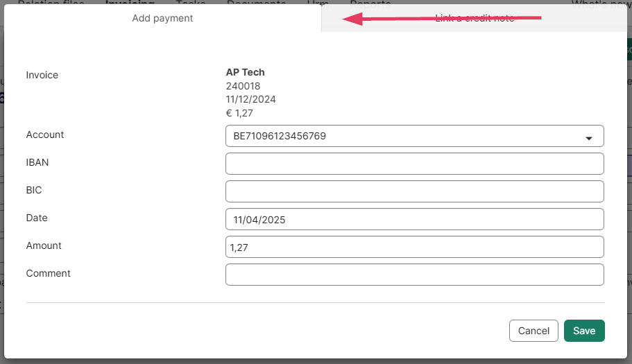
Task: Open the Link a credit note tab
Action: pos(475,18)
